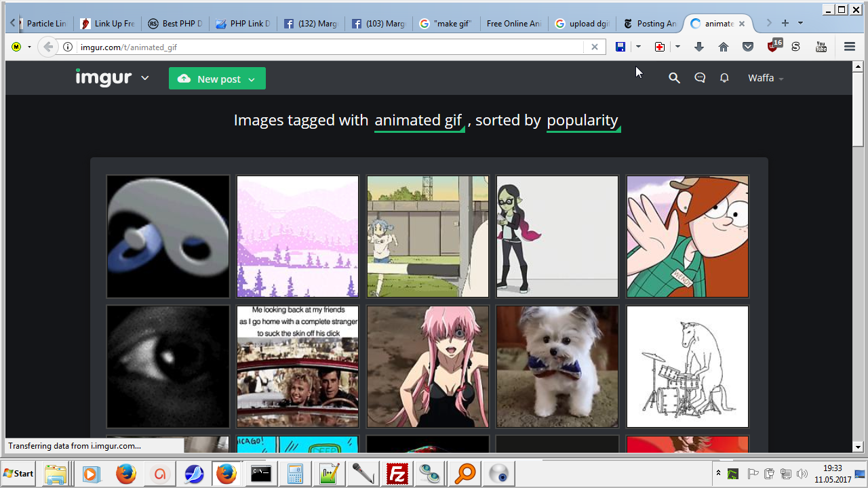868x488 pixels.
Task: Open the Calculator taskbar icon
Action: click(295, 474)
